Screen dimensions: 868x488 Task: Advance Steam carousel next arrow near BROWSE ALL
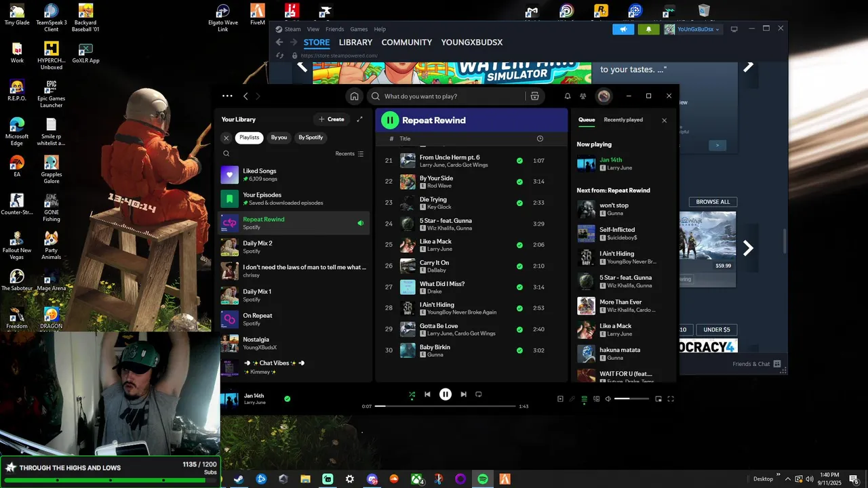click(x=748, y=248)
